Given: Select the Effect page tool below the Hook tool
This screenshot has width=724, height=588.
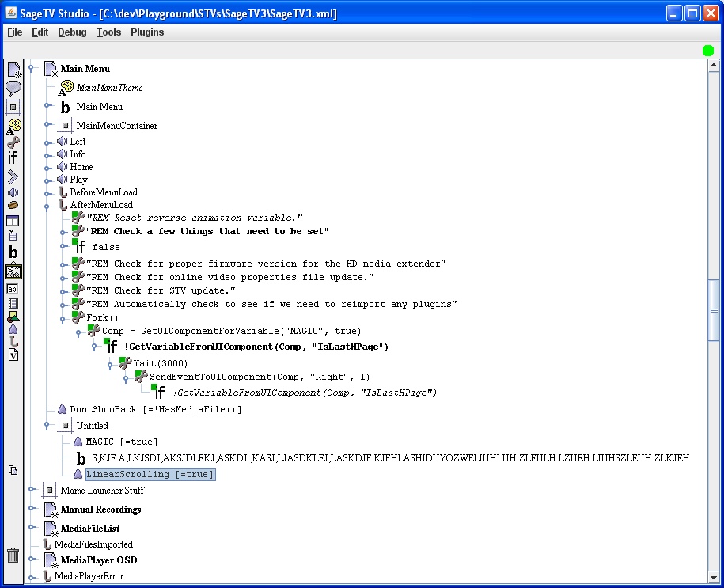Looking at the screenshot, I should click(13, 355).
